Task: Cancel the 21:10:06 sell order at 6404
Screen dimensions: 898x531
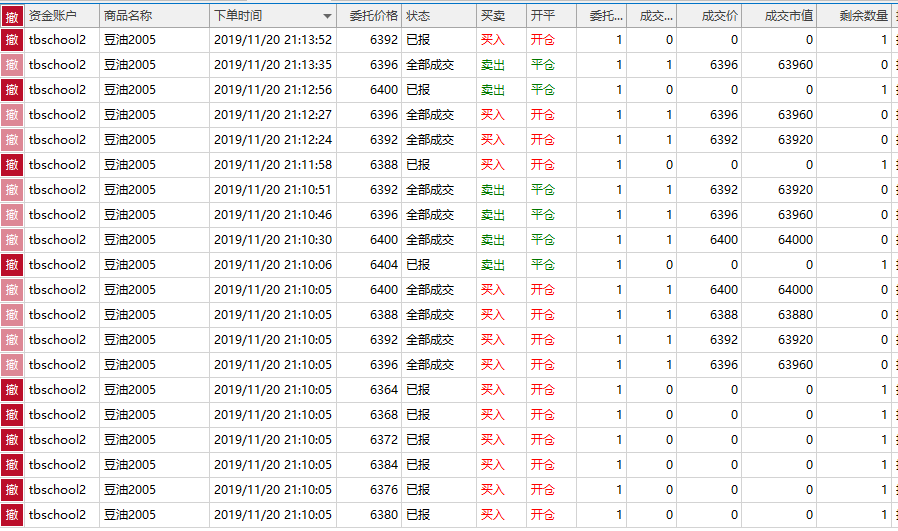Action: (12, 265)
